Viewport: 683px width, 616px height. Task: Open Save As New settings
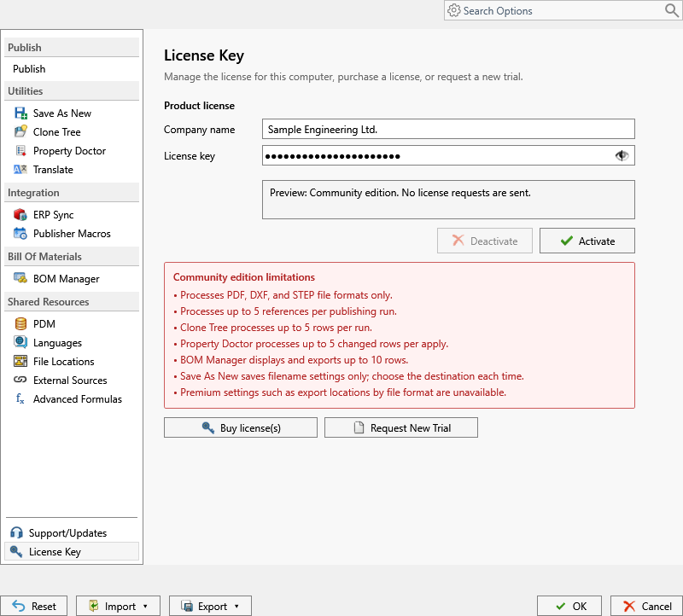point(72,113)
